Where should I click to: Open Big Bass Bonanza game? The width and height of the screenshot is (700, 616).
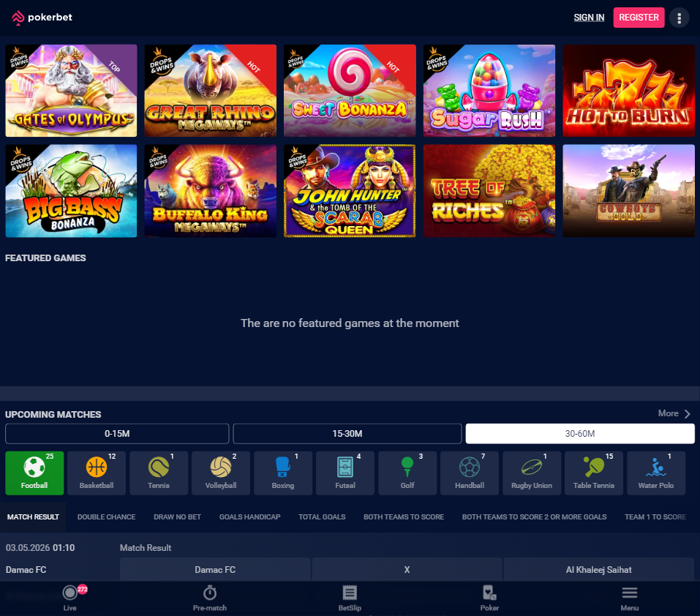coord(72,191)
